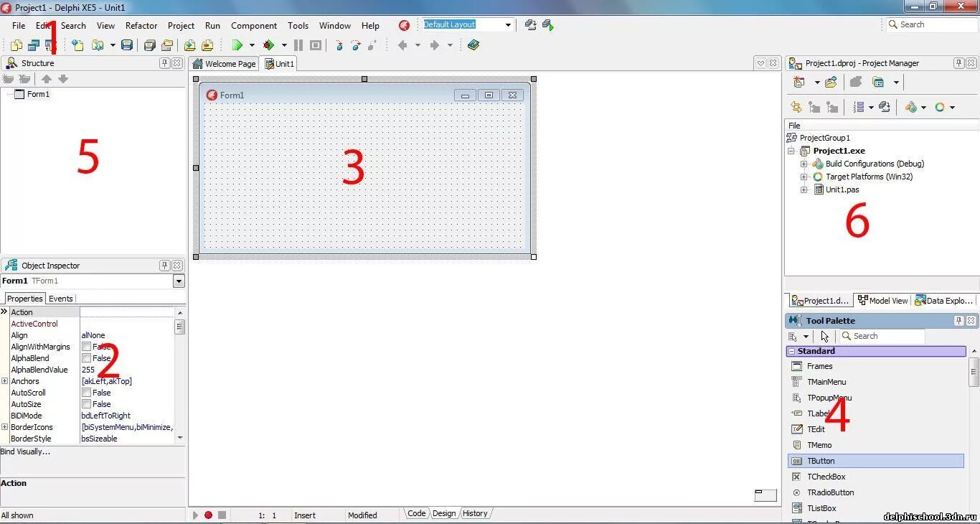Toggle the AlphaBlend checkbox

point(86,358)
